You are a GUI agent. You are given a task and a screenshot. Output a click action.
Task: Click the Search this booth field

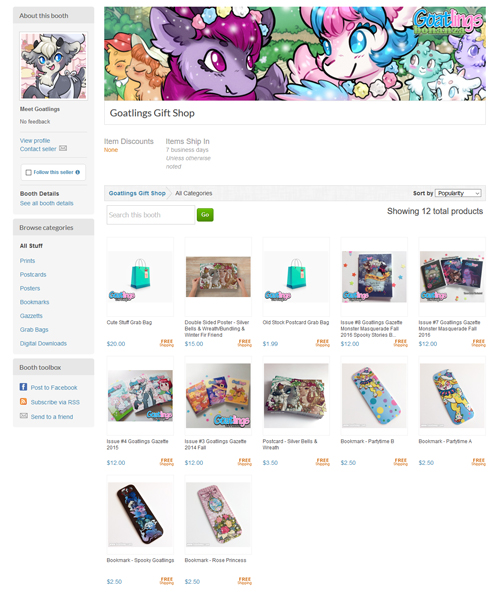point(151,215)
